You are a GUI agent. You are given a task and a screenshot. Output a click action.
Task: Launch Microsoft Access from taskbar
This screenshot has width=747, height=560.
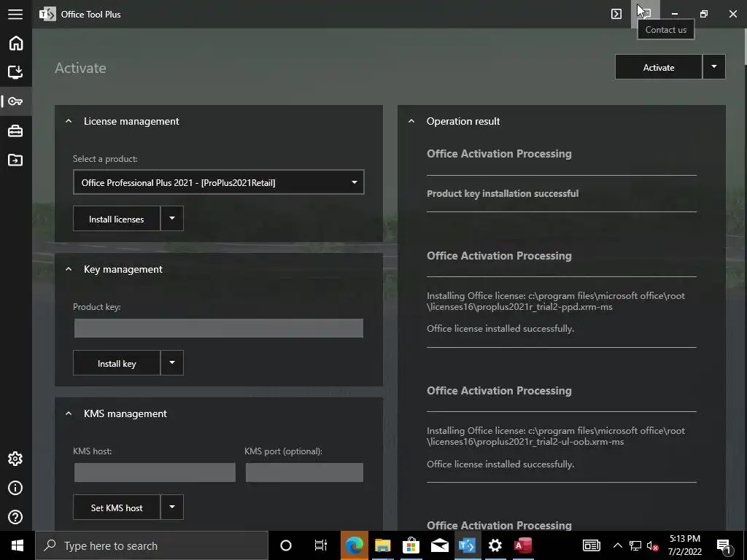click(x=523, y=545)
